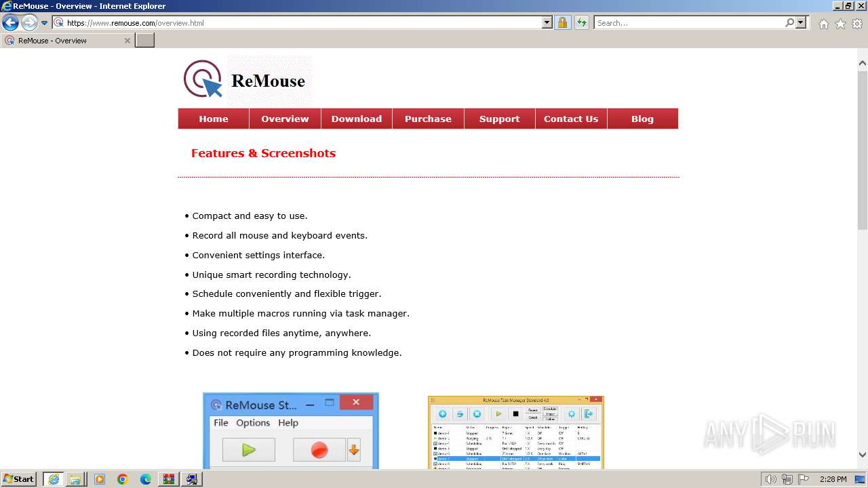The width and height of the screenshot is (868, 488).
Task: Open the computer-monitor taskbar icon
Action: 192,479
